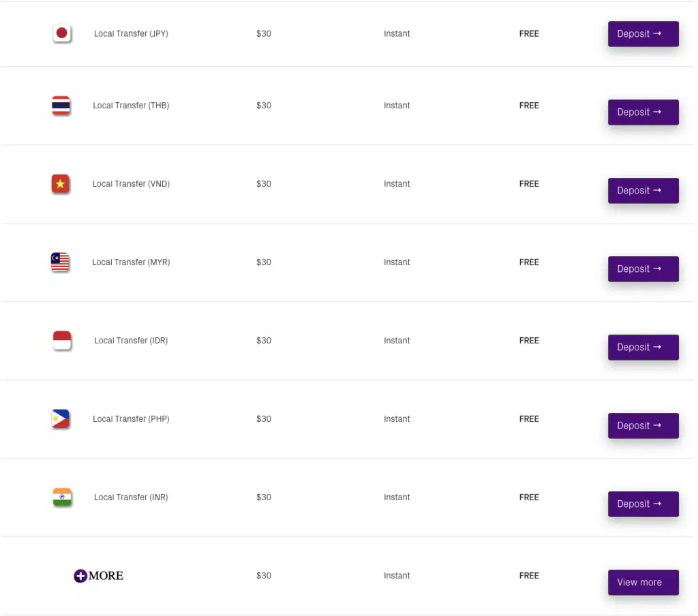Screen dimensions: 698x616
Task: Choose Deposit for Local Transfer (PHP)
Action: (643, 425)
